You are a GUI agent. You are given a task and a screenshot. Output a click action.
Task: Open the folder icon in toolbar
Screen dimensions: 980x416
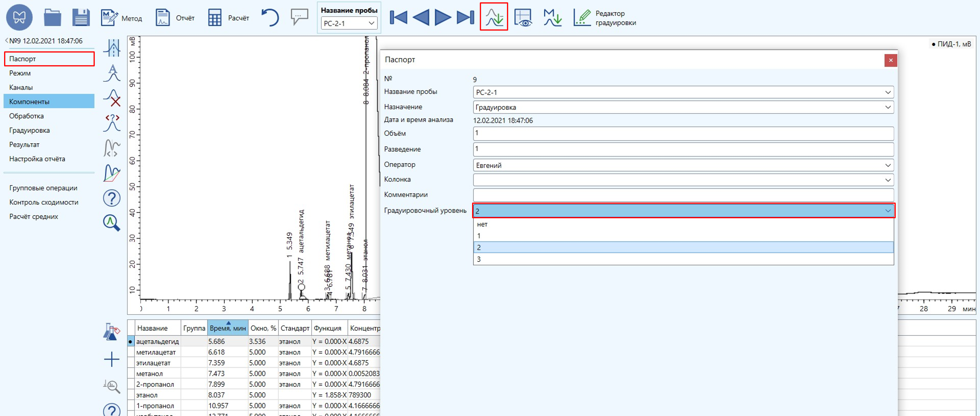tap(52, 18)
